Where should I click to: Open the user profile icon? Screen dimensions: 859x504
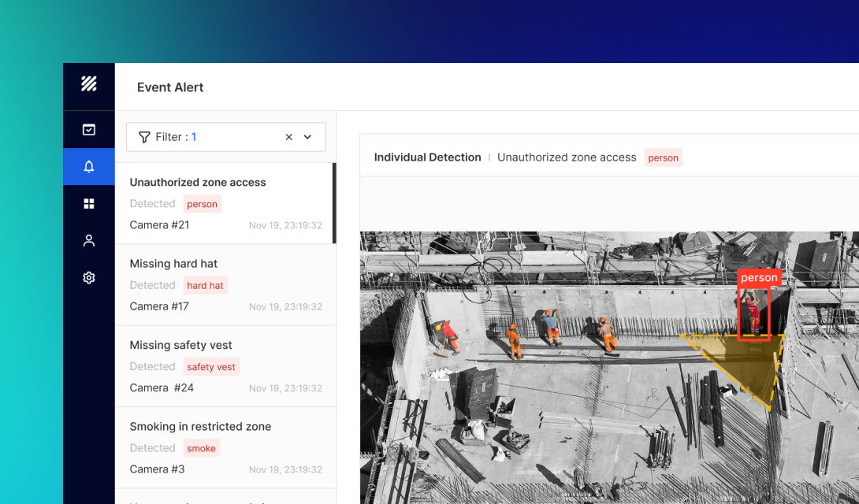tap(88, 240)
